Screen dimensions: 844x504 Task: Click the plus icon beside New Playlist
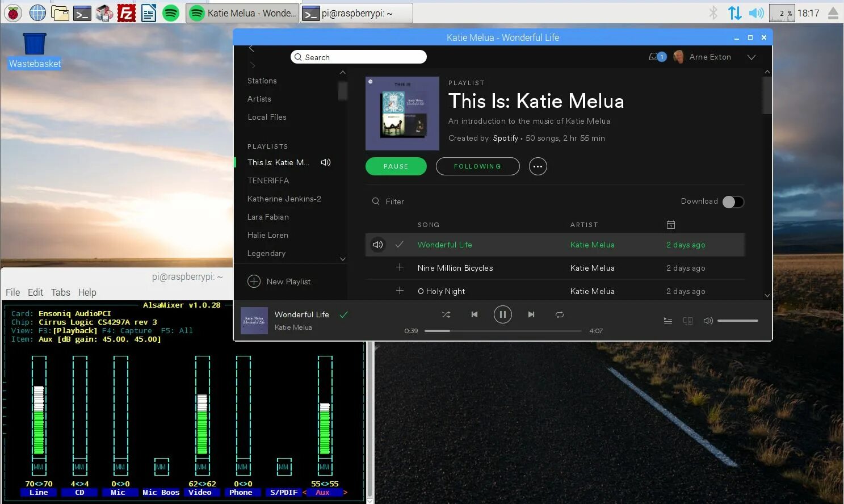(x=254, y=281)
